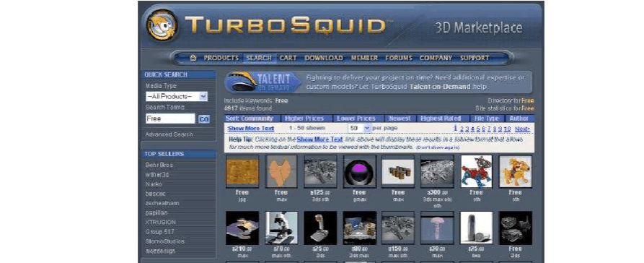Click the GO search button
This screenshot has height=263, width=644.
pos(204,119)
